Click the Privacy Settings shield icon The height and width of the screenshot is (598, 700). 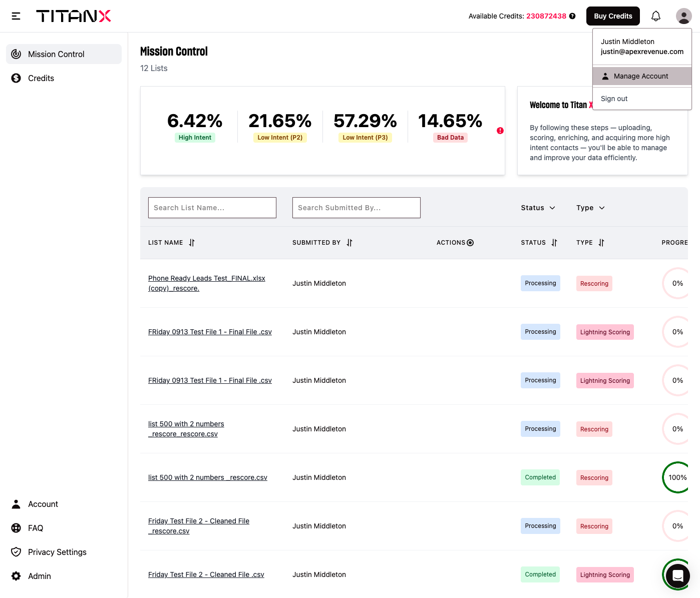coord(16,552)
